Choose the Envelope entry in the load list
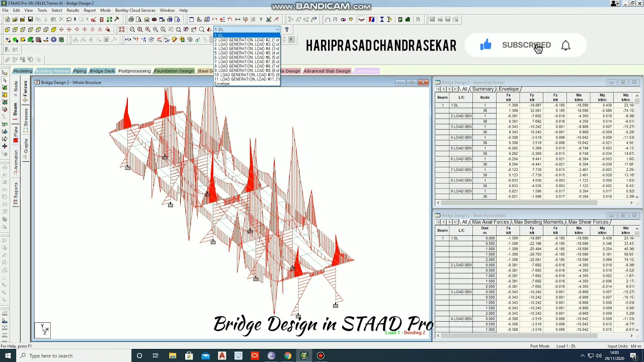The image size is (644, 362). (247, 83)
